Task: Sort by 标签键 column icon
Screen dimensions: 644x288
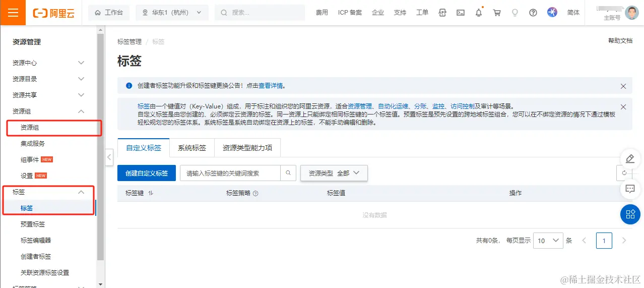Action: [x=151, y=193]
